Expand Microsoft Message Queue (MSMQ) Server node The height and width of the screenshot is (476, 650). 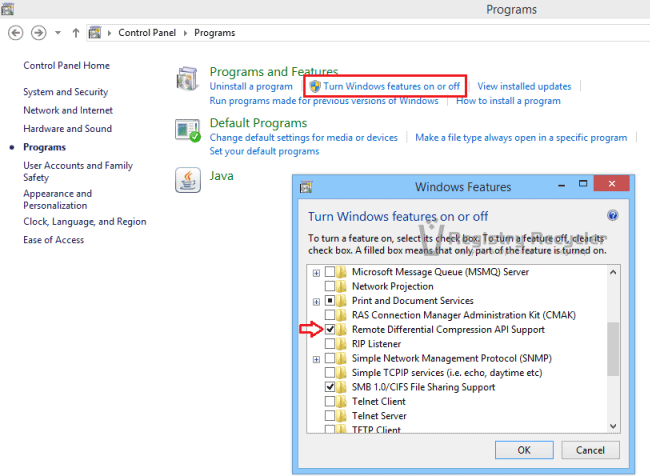(316, 273)
